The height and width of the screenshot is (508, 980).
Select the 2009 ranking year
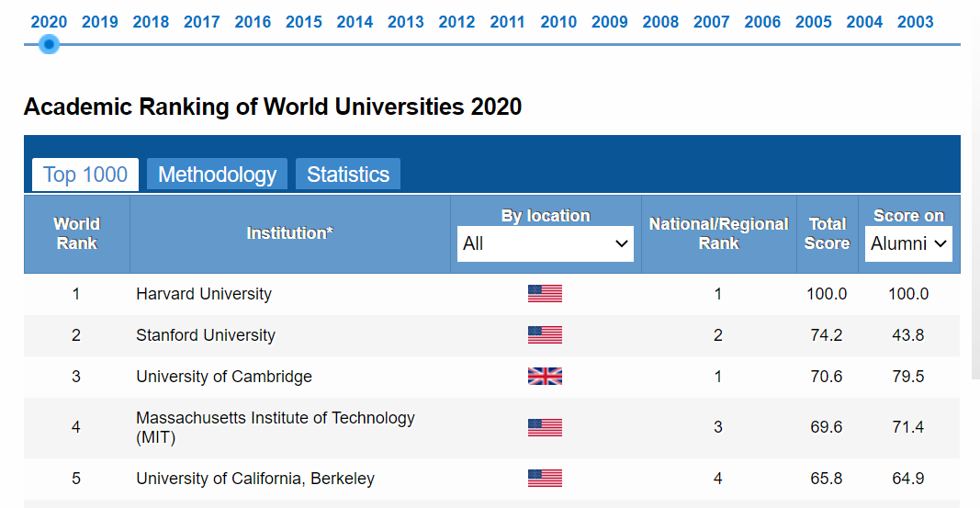(609, 22)
